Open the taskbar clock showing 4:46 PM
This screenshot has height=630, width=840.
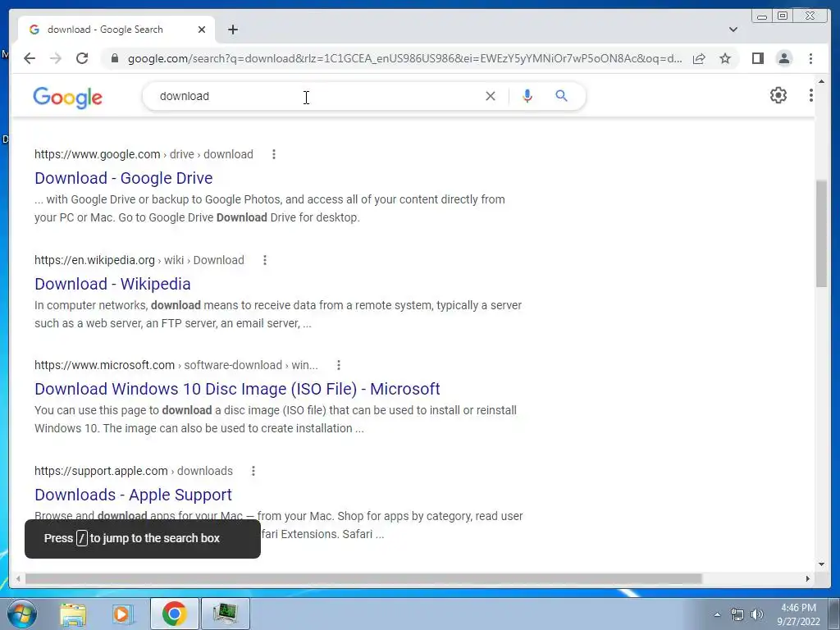(x=798, y=614)
